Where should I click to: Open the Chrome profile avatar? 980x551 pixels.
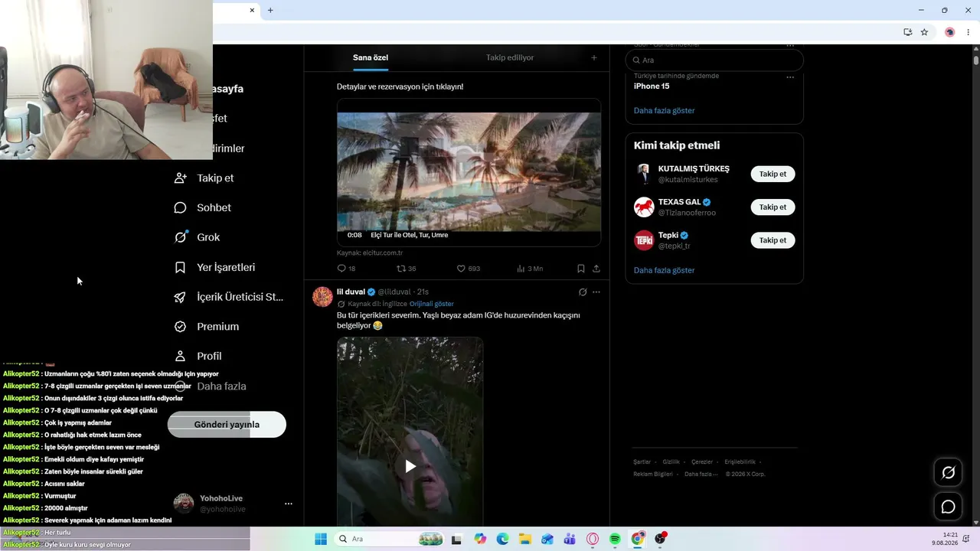[x=950, y=32]
